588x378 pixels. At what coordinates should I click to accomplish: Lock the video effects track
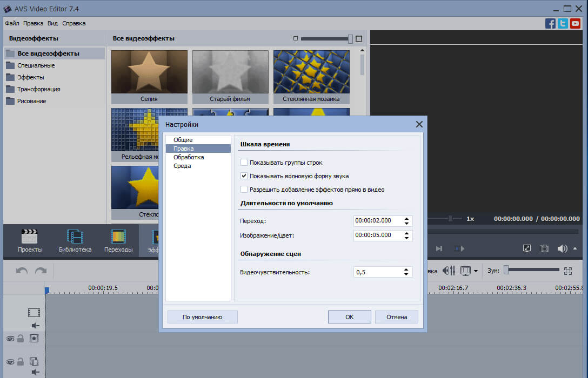click(21, 339)
